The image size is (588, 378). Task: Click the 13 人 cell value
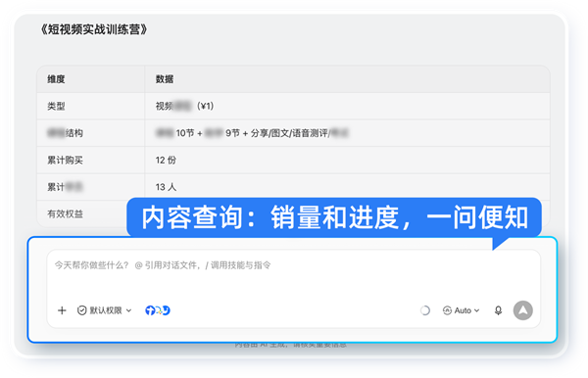(166, 187)
